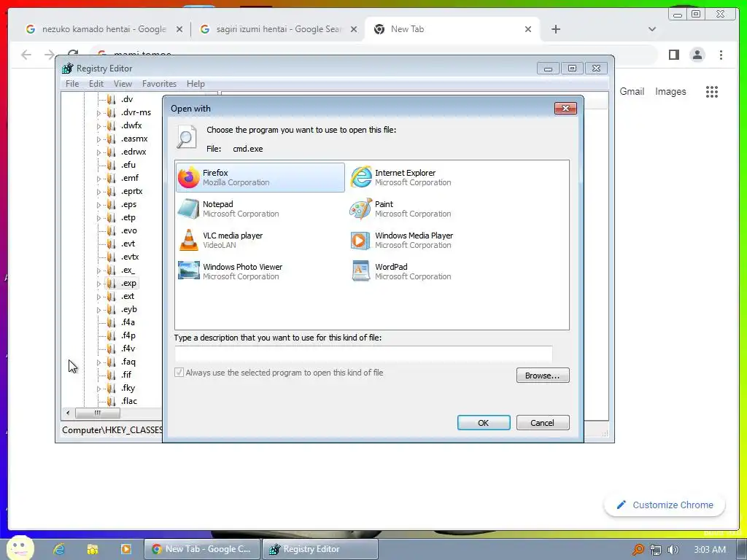Click the Browse... button
747x560 pixels.
543,376
